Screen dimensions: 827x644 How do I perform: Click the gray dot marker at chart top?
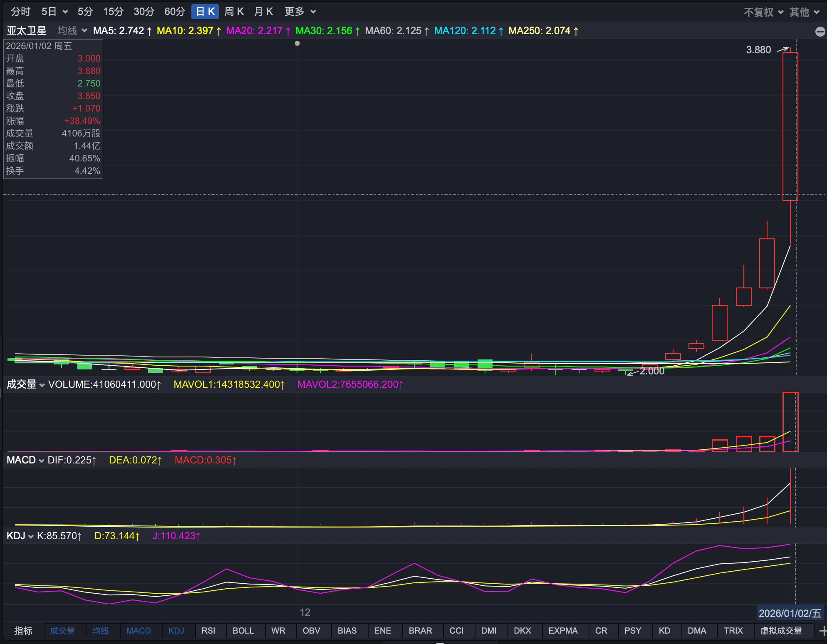[x=297, y=43]
